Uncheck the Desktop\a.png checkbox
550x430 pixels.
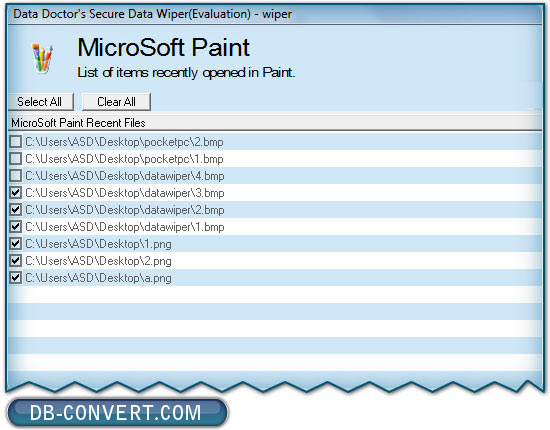pos(15,278)
